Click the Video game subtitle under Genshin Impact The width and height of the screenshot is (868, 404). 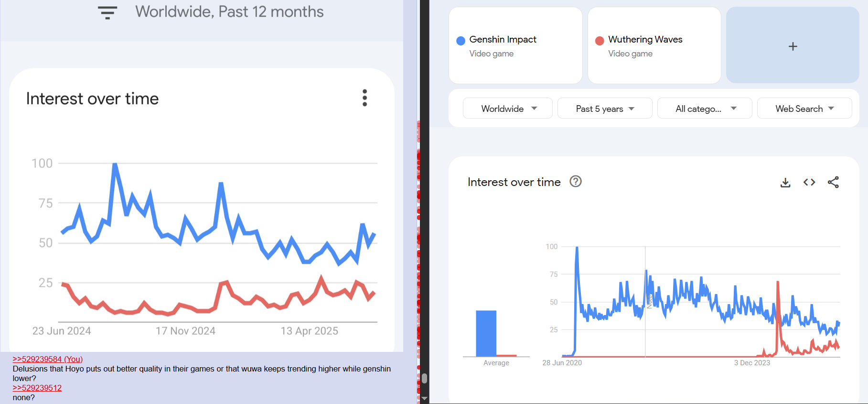(x=491, y=54)
